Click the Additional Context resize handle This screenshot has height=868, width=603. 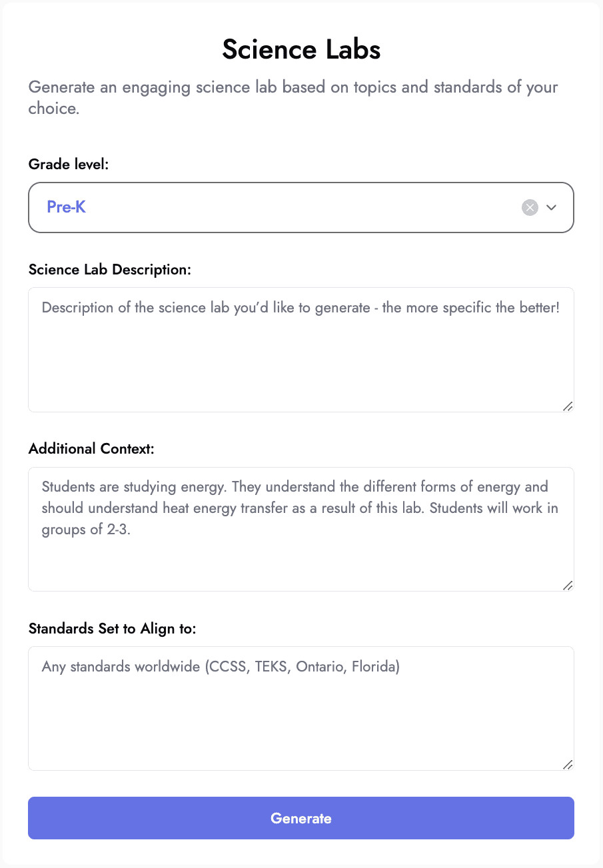click(568, 585)
